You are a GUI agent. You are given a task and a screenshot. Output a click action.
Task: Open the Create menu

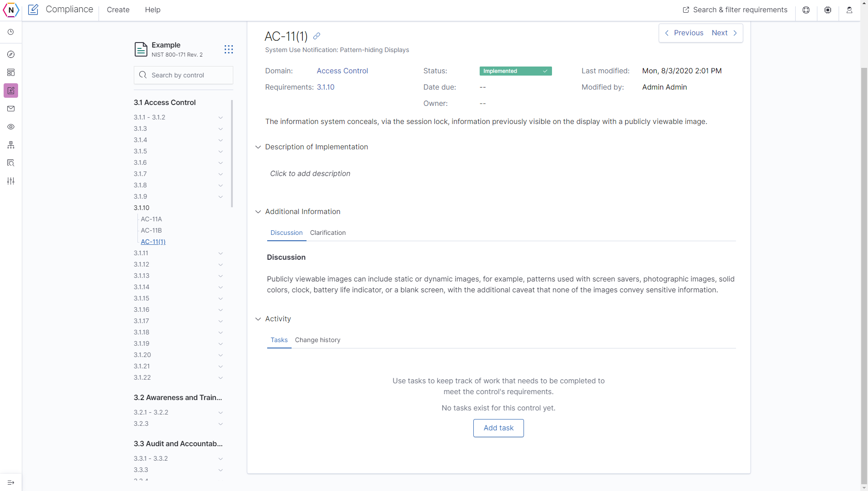coord(118,10)
